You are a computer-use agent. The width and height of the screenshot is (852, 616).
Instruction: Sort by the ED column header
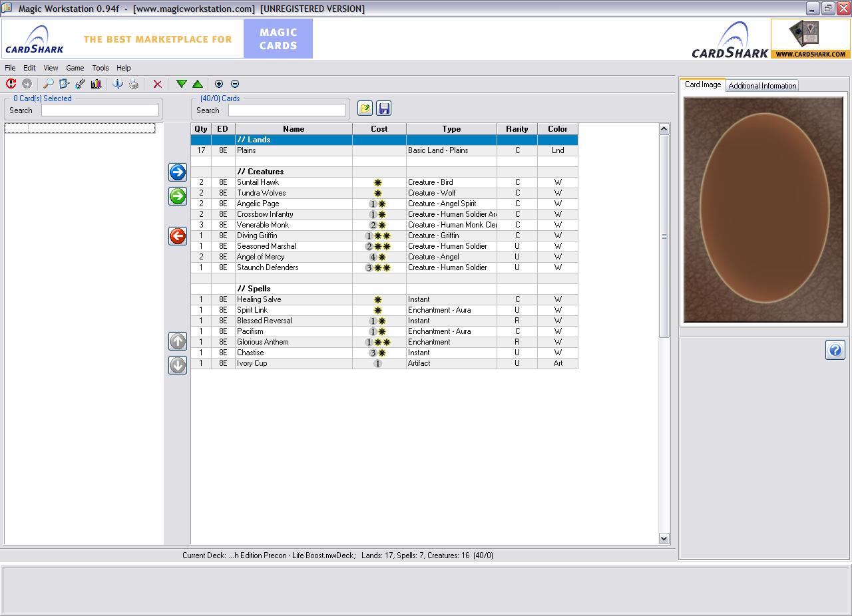pos(222,129)
